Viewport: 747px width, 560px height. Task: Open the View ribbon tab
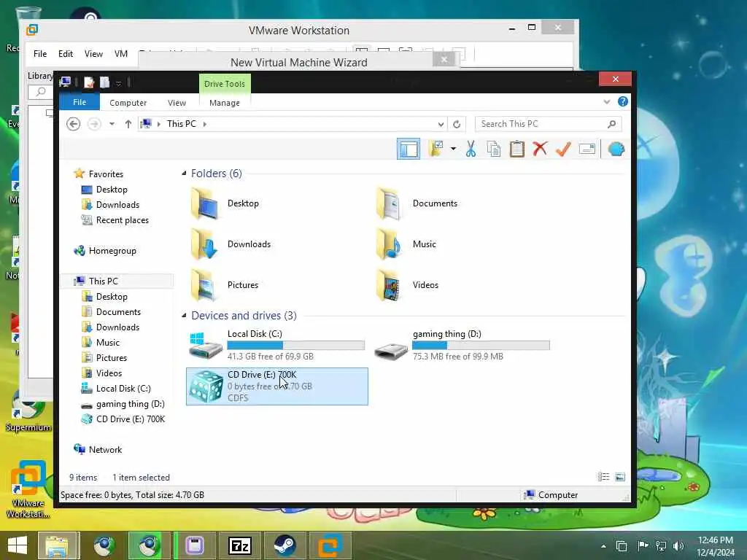point(177,102)
